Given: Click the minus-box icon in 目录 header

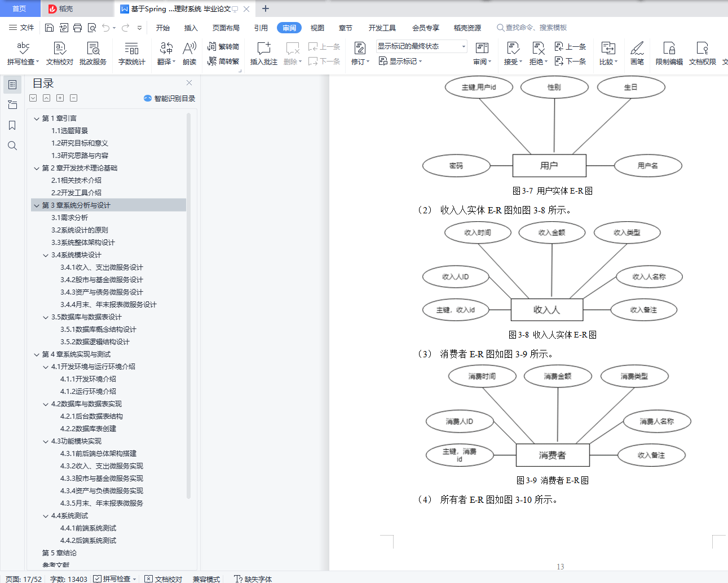Looking at the screenshot, I should 73,98.
